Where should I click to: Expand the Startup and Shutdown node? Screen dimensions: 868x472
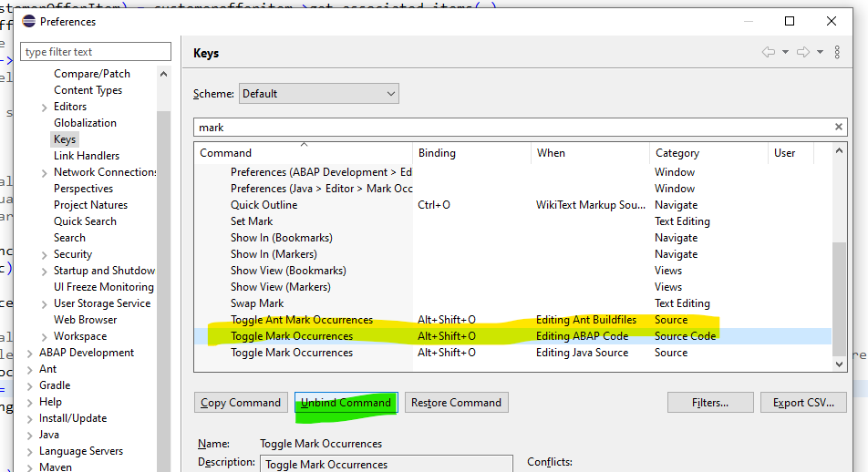(x=45, y=272)
